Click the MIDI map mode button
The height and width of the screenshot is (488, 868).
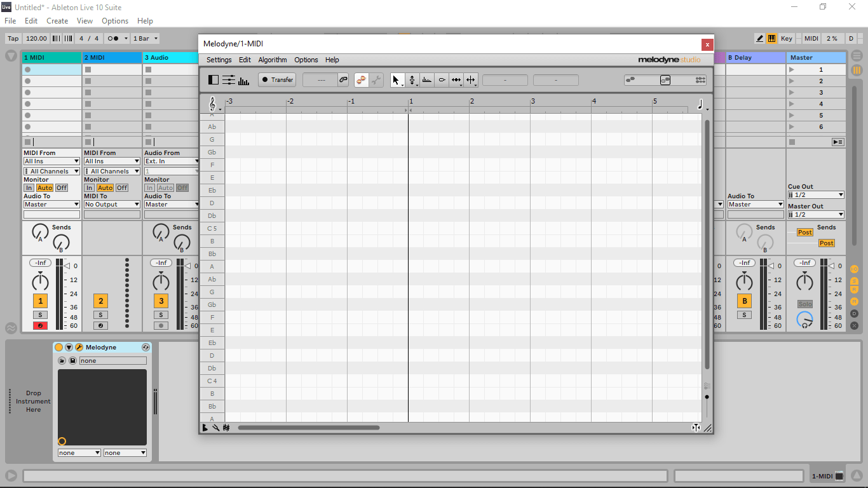(811, 38)
